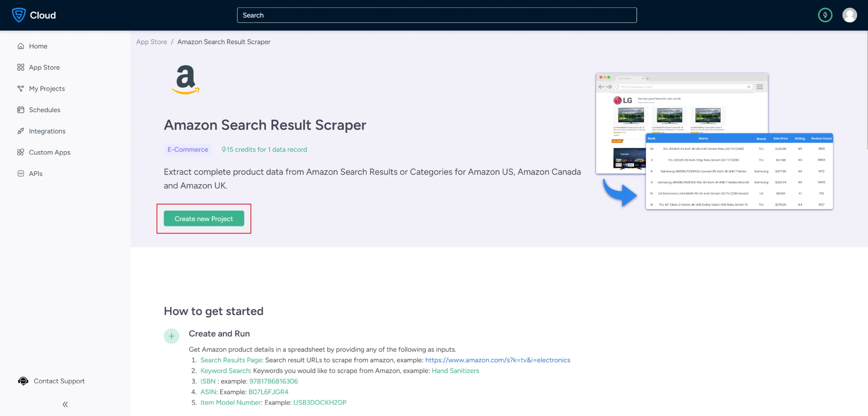Open the amazon.com example URL link
The image size is (868, 416).
pyautogui.click(x=498, y=360)
